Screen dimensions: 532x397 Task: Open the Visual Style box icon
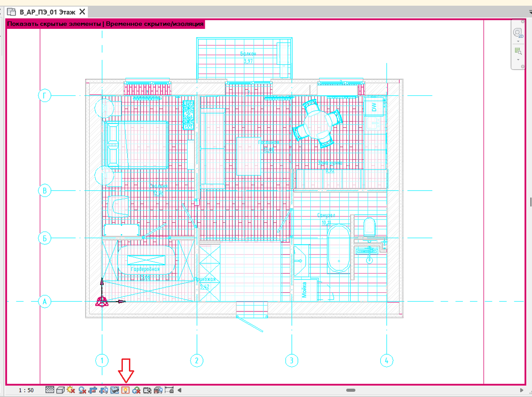tap(60, 390)
